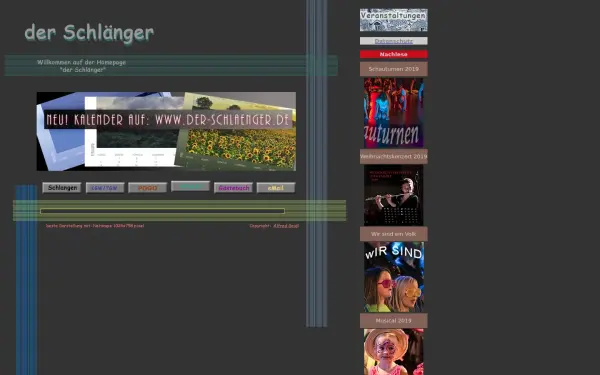
Task: Select the Wir sind ein Volk heading
Action: (x=393, y=234)
